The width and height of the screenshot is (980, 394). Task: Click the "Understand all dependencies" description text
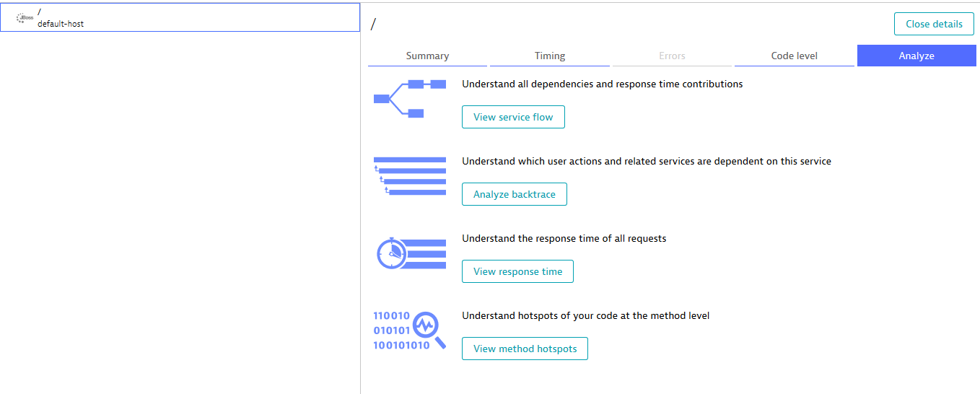(602, 84)
